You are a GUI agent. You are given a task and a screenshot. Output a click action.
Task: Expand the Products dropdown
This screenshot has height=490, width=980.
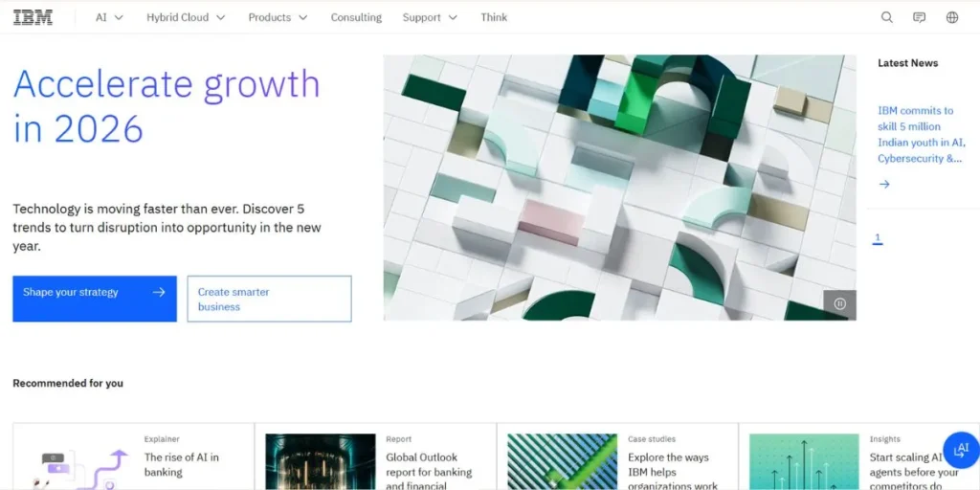pos(278,17)
